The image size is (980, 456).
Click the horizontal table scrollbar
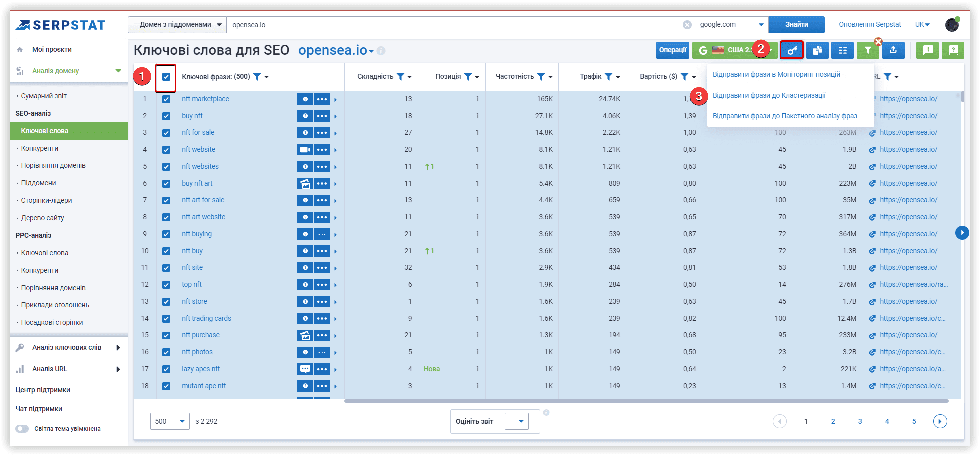[646, 401]
